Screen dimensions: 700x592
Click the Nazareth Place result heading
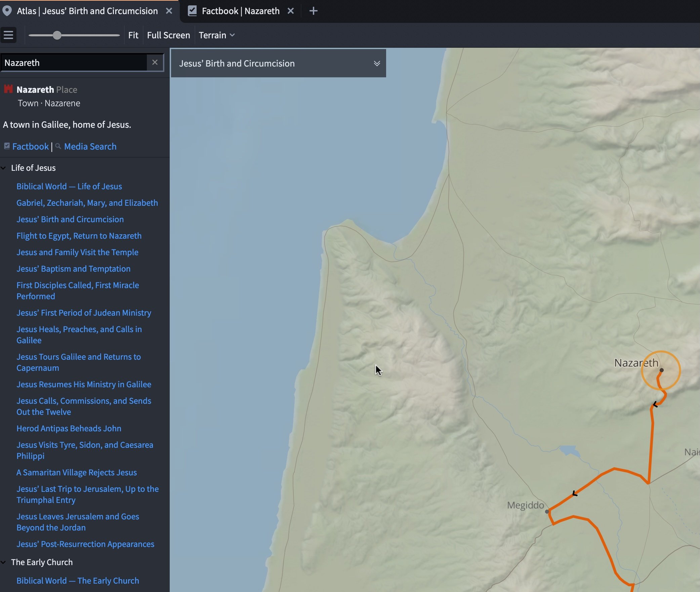click(x=47, y=89)
